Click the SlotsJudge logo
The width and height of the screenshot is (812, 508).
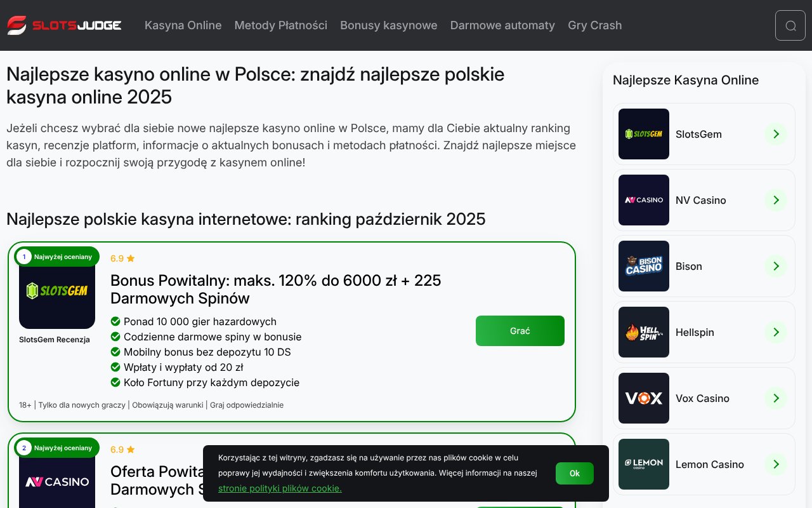(63, 25)
